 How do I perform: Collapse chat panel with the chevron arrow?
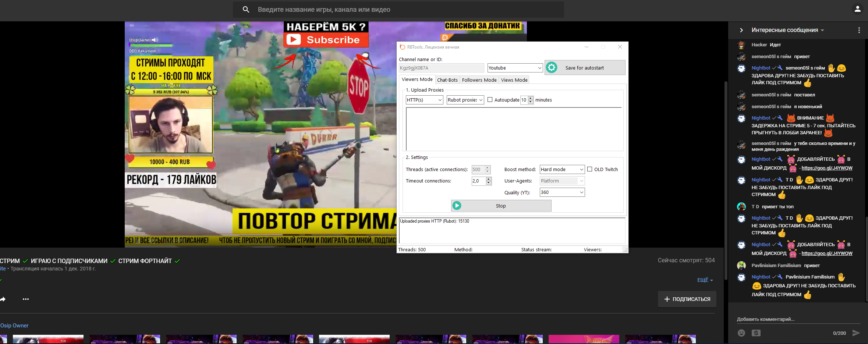(741, 30)
